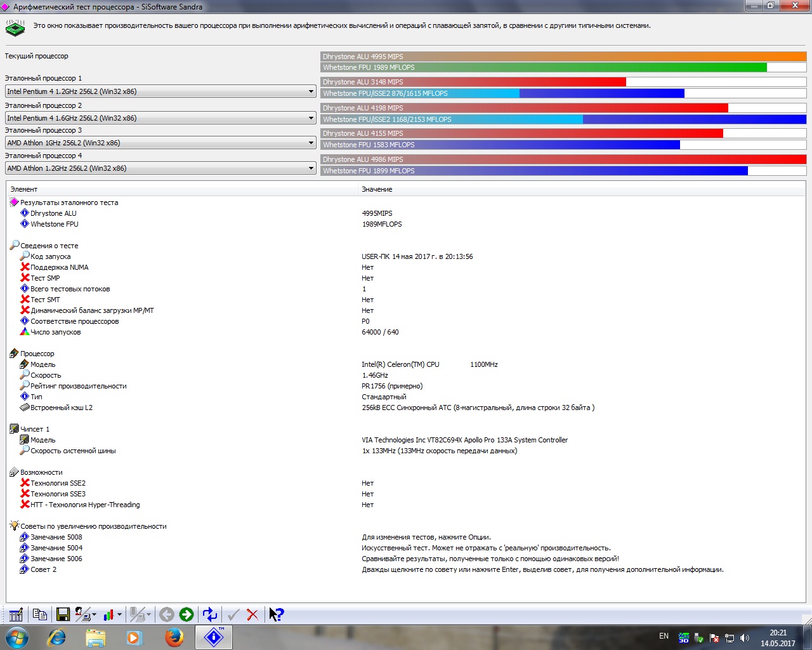Viewport: 812px width, 650px height.
Task: Click the red X cancel icon
Action: click(x=252, y=614)
